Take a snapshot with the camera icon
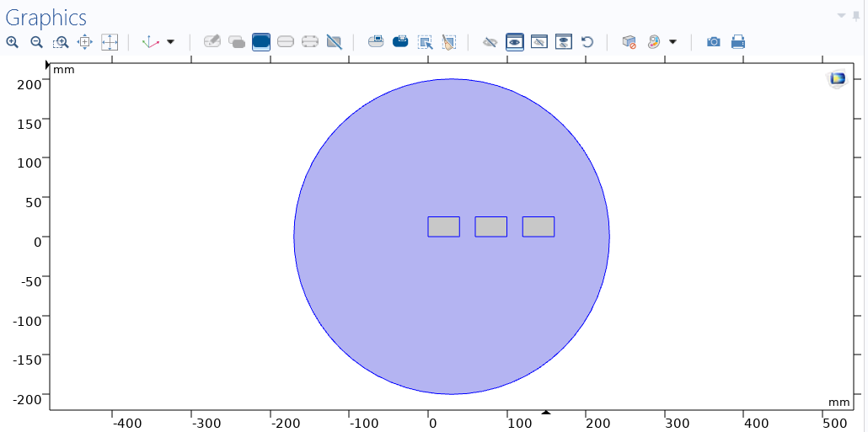 click(714, 41)
